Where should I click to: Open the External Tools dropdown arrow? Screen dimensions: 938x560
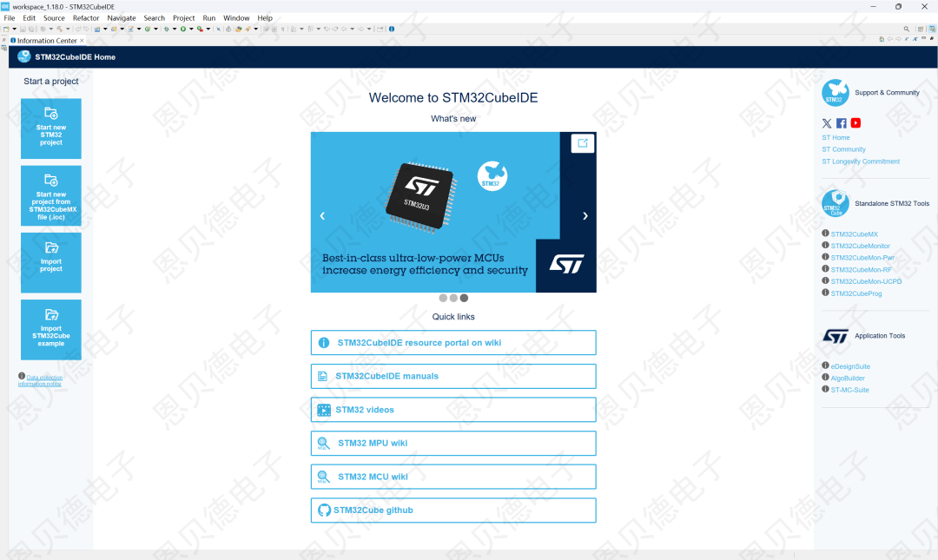[208, 29]
